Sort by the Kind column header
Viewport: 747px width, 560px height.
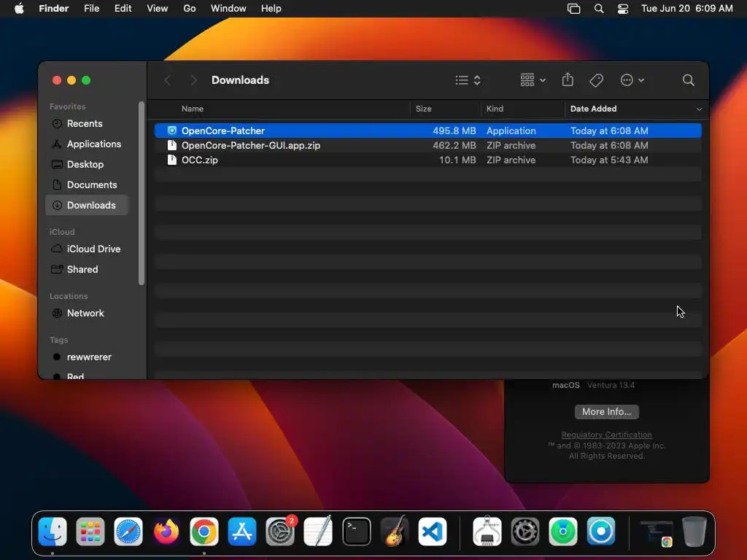495,109
